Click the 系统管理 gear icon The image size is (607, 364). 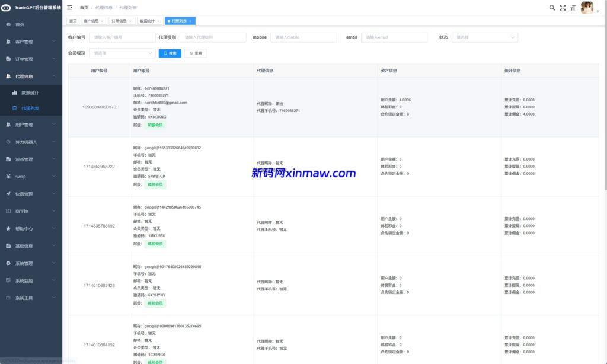click(x=8, y=263)
